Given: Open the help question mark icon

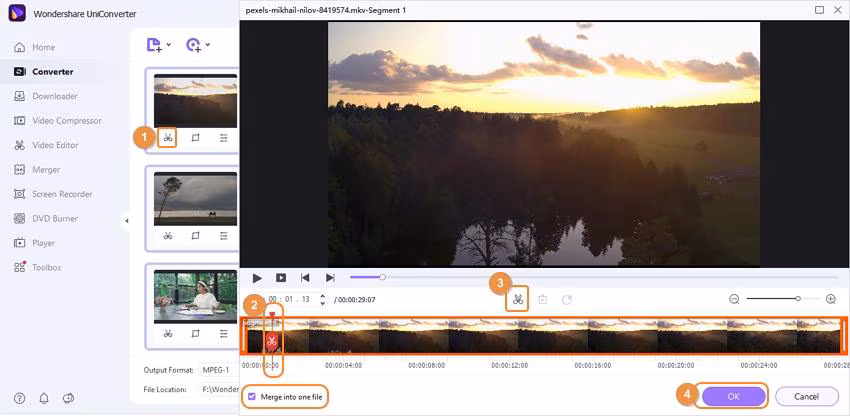Looking at the screenshot, I should click(x=20, y=399).
